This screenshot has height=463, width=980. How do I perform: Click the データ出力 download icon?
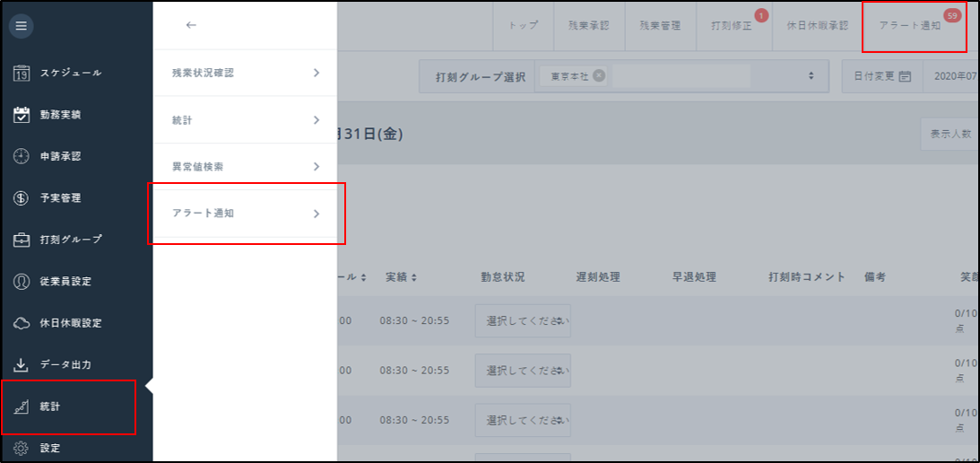tap(22, 364)
